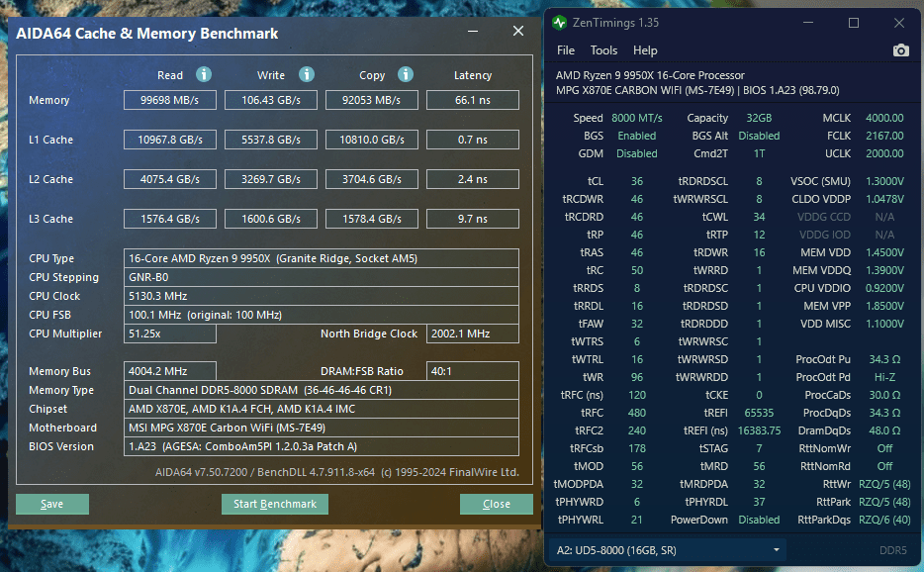924x572 pixels.
Task: Click the CPU FSB 100.1 MHz field
Action: click(x=322, y=315)
